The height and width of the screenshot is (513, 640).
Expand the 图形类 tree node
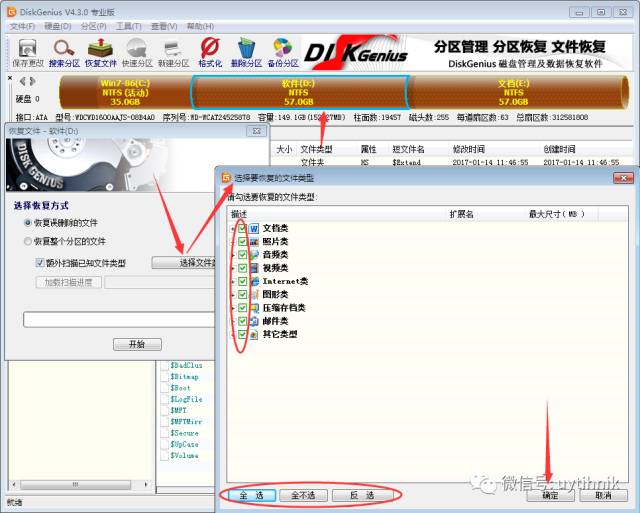pos(233,295)
